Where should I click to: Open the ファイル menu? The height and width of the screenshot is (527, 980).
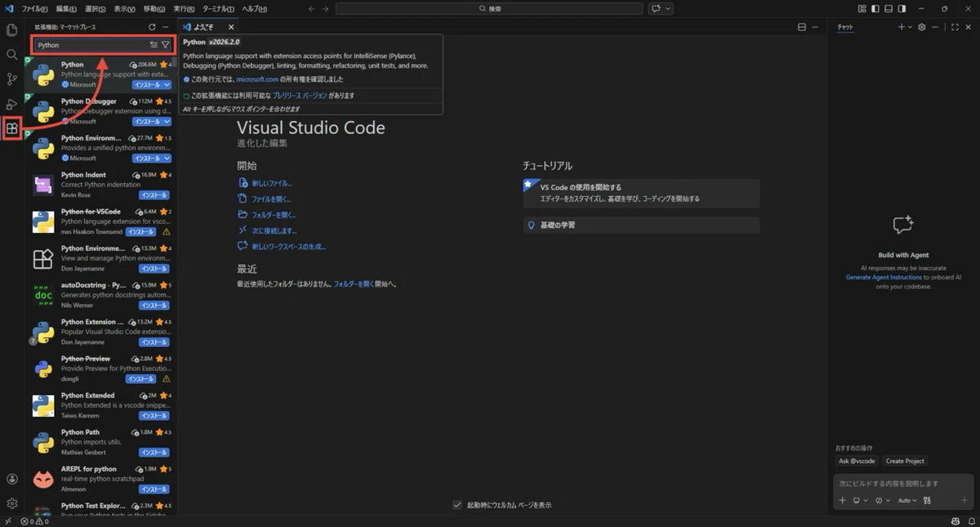click(34, 8)
